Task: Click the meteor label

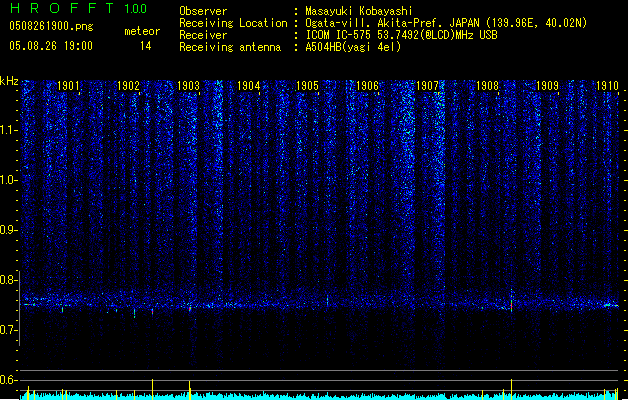Action: 142,31
